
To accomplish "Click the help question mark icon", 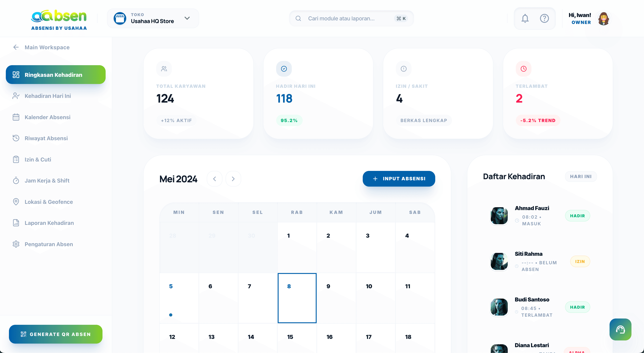I will (x=544, y=18).
